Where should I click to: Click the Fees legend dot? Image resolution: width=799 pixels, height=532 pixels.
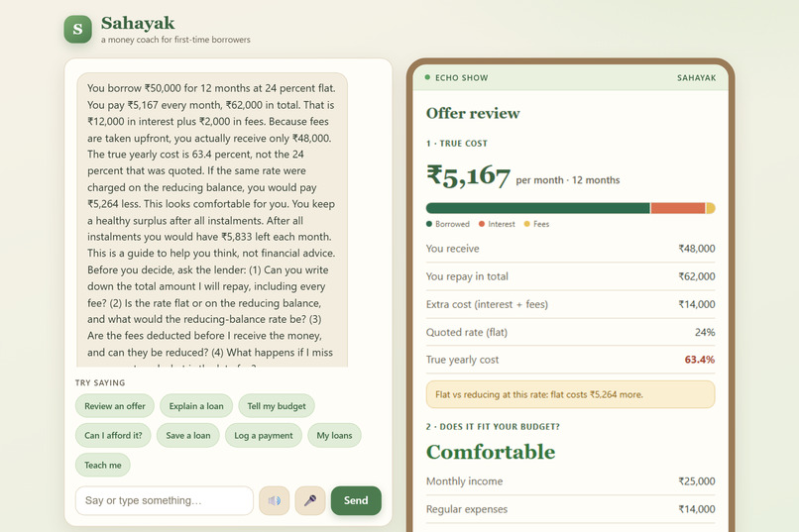tap(527, 224)
